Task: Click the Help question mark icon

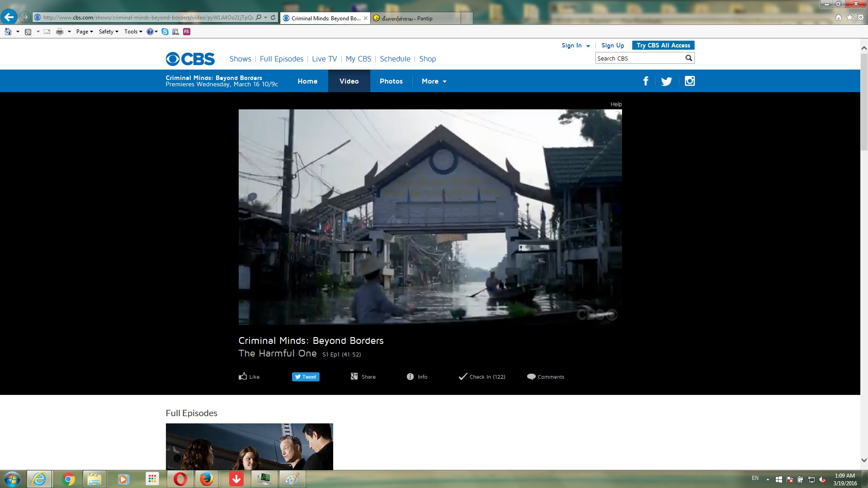Action: tap(150, 32)
